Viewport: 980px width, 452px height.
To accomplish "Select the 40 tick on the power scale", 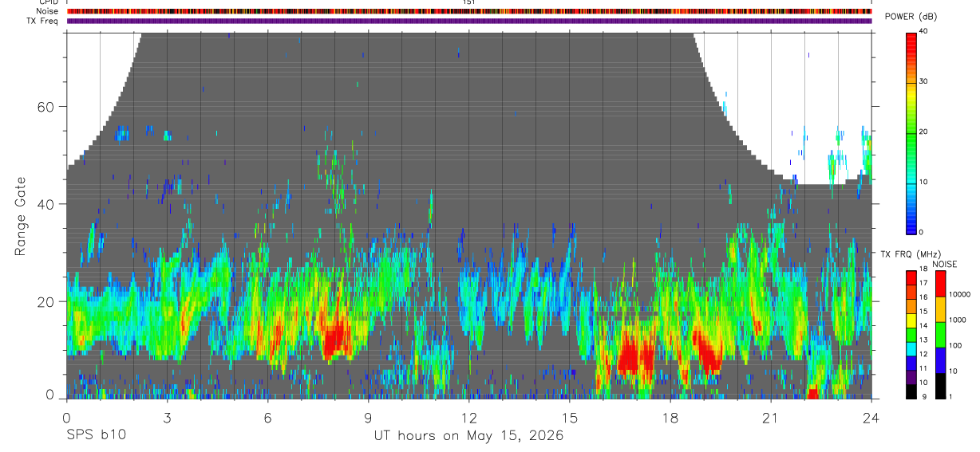I will click(x=924, y=31).
